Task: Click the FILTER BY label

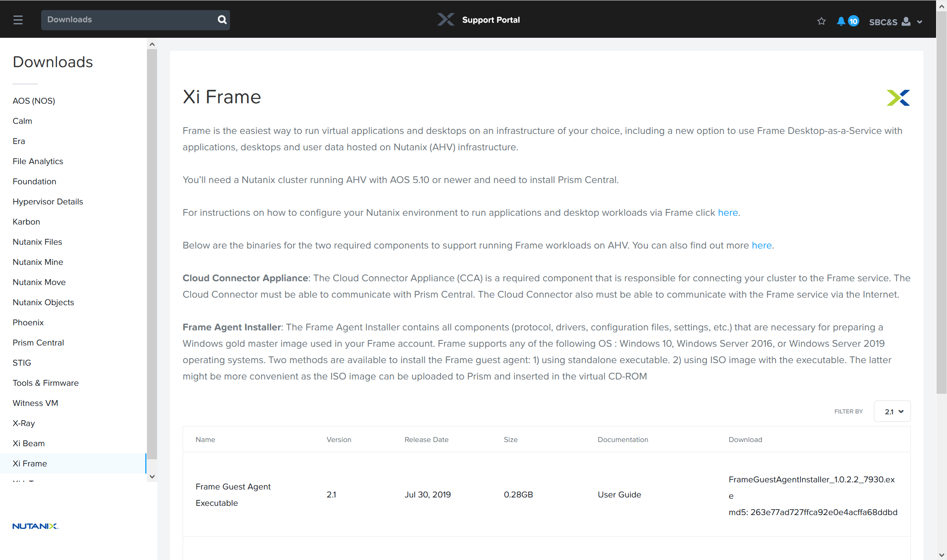Action: click(x=848, y=411)
